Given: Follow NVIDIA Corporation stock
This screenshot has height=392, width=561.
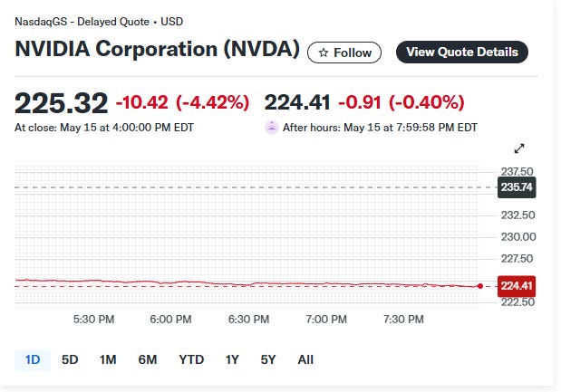Looking at the screenshot, I should [344, 53].
